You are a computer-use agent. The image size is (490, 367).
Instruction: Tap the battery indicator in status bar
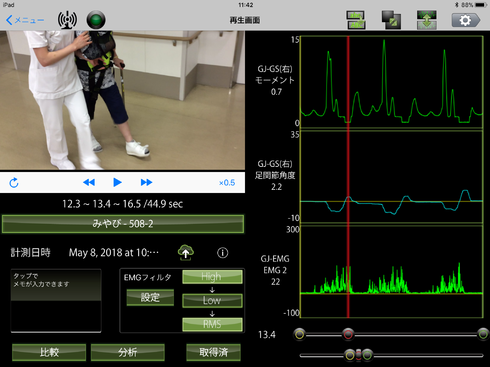[481, 5]
